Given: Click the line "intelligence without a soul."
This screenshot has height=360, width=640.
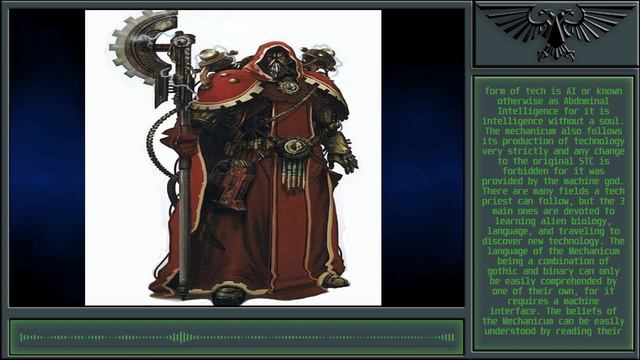Looking at the screenshot, I should tap(553, 121).
